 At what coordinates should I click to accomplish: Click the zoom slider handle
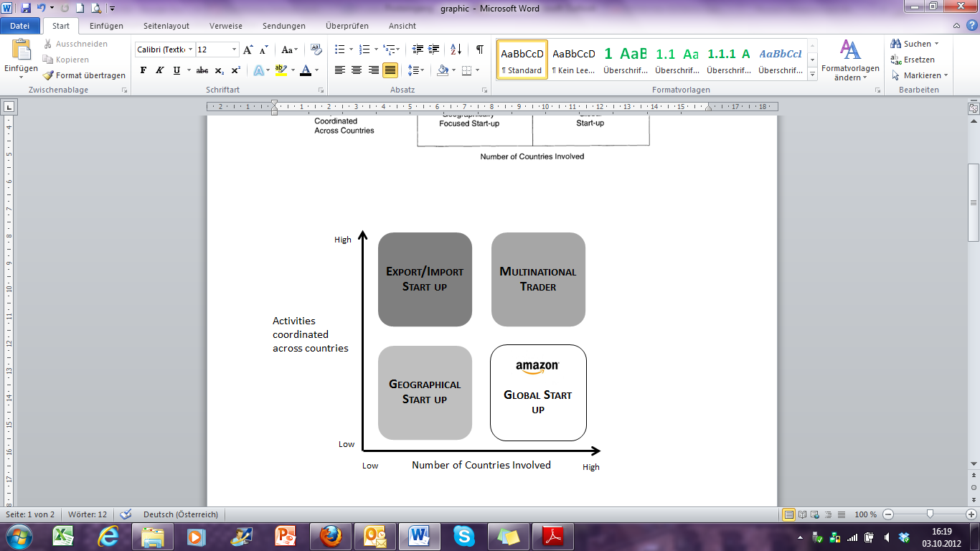coord(930,514)
